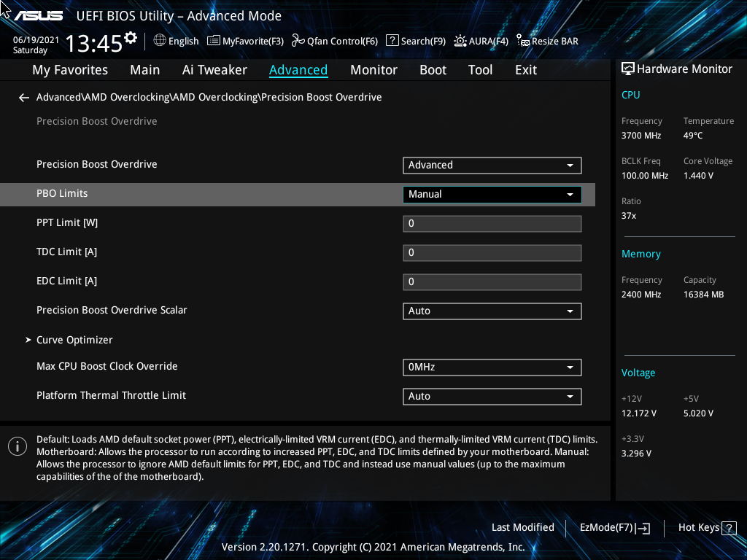Click the 12.172 V reading
Screen dimensions: 747x560
638,413
